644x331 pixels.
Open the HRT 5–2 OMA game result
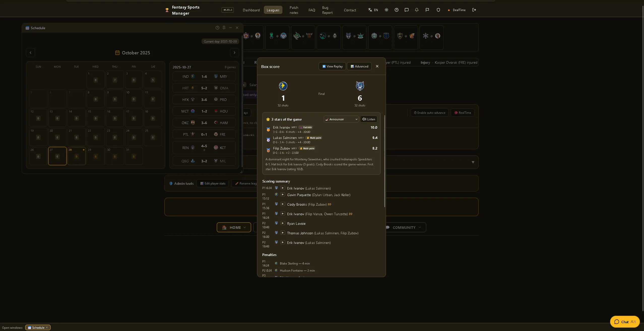tap(204, 88)
